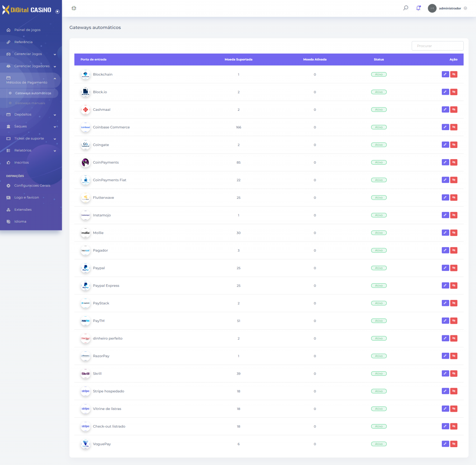Focus the Procurar search field
Screen dimensions: 476x465
tap(437, 46)
